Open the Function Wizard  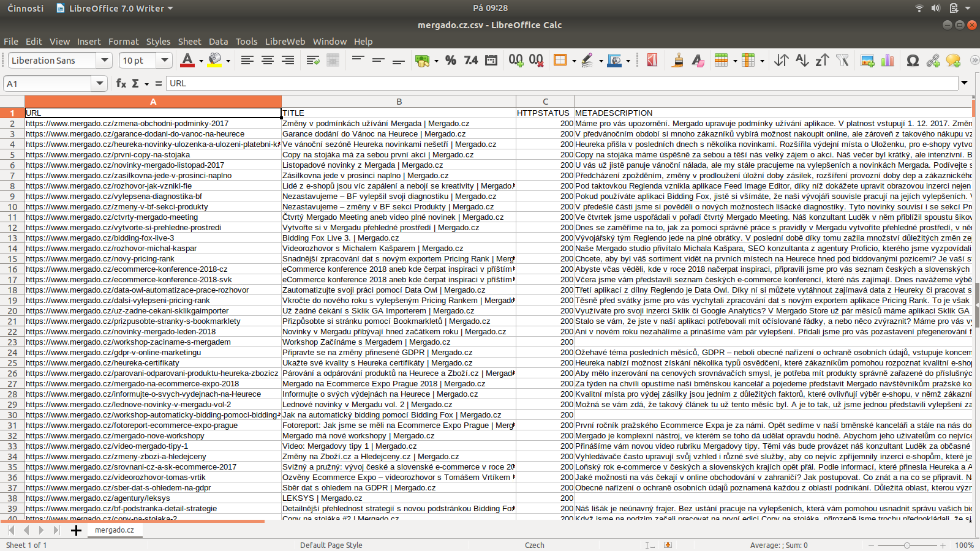tap(121, 83)
